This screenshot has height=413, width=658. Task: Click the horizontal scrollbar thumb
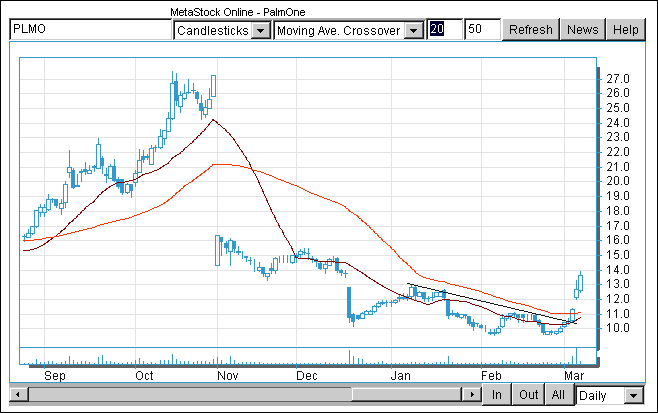(406, 395)
